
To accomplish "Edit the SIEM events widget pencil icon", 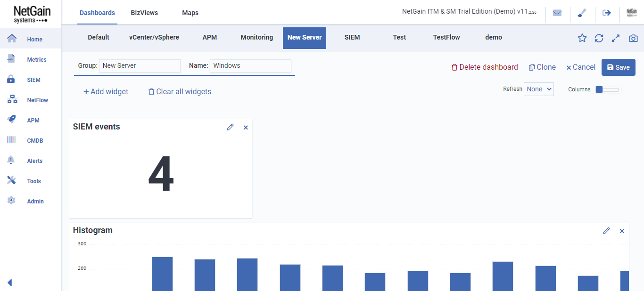I will (x=230, y=127).
